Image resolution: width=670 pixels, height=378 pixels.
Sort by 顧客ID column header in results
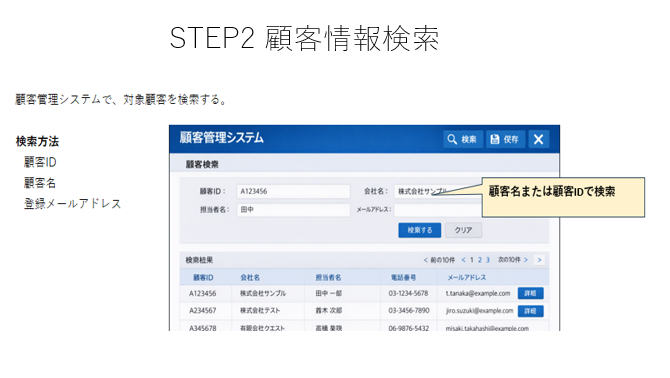203,278
